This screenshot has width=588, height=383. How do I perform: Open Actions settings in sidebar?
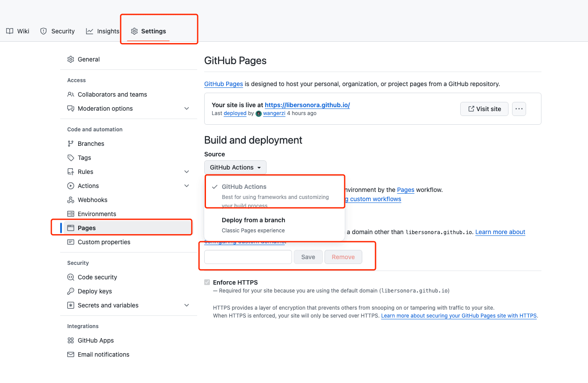(128, 186)
